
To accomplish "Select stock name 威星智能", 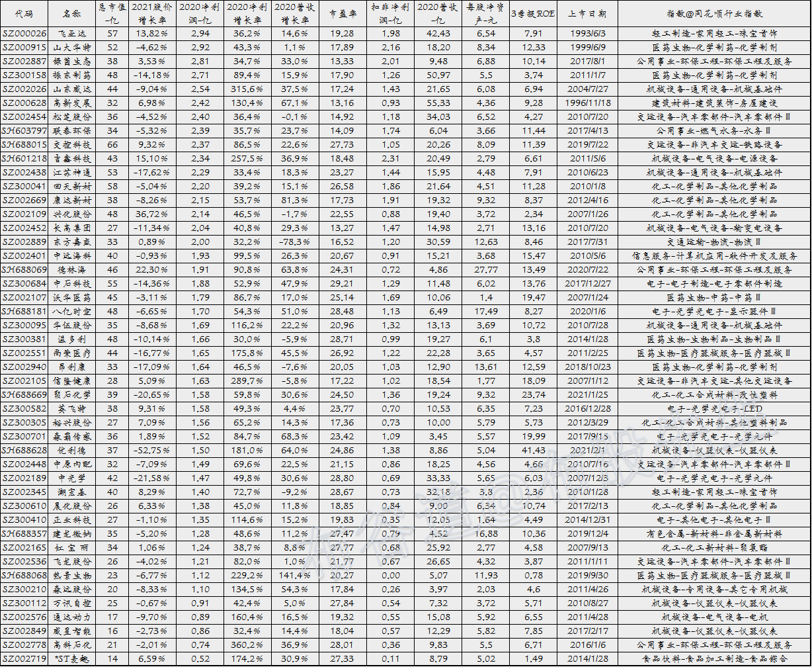I will [72, 631].
